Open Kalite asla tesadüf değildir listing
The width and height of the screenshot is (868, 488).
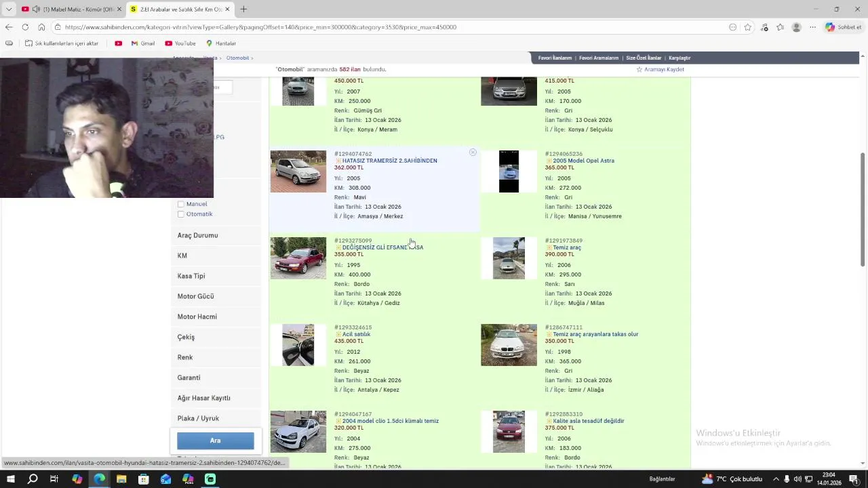[589, 421]
